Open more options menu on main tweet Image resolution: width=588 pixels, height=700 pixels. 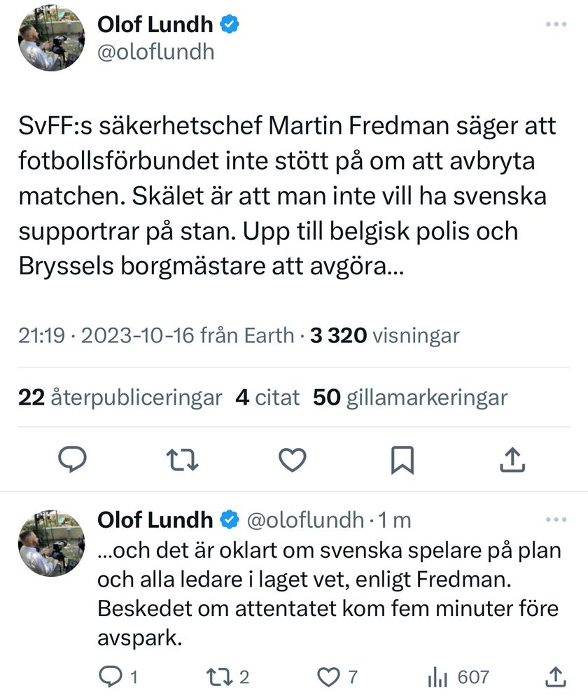555,24
